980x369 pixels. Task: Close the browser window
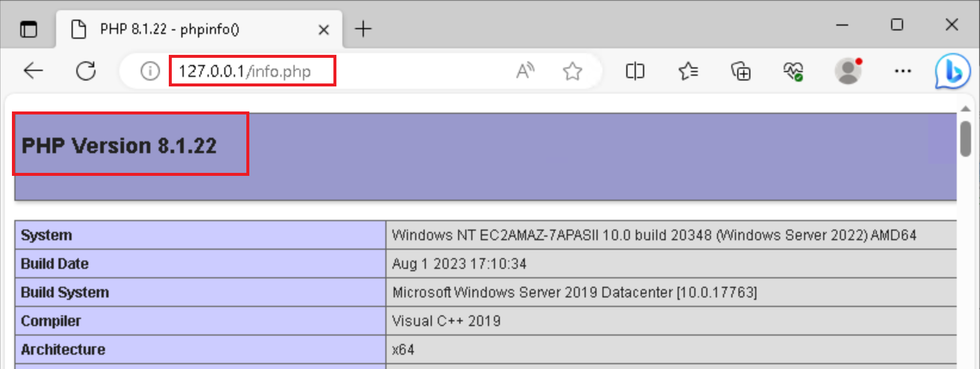pyautogui.click(x=952, y=24)
